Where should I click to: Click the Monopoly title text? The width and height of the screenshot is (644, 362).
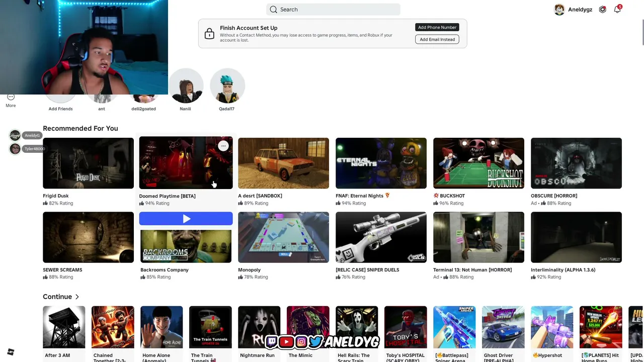coord(250,270)
